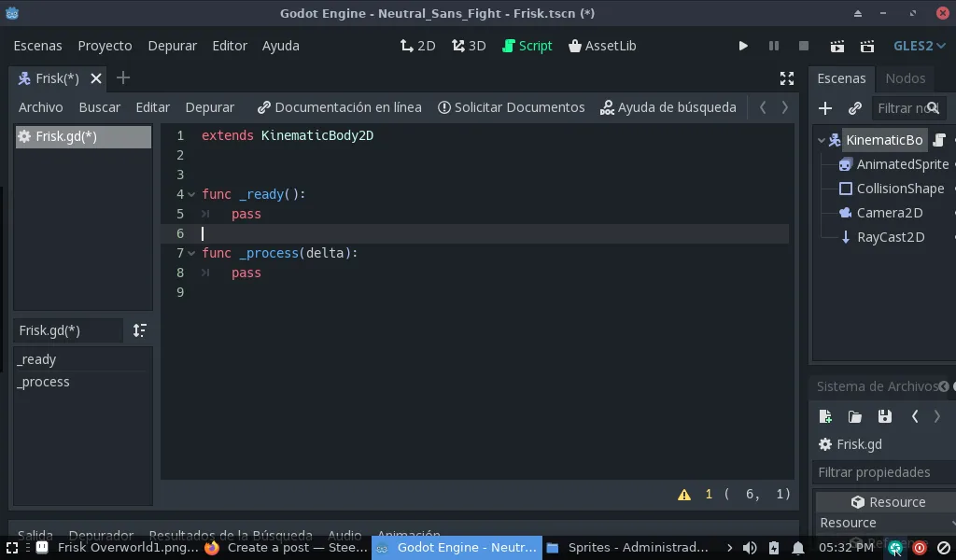Collapse the KinematicBody2D root node
Image resolution: width=956 pixels, height=560 pixels.
[822, 140]
